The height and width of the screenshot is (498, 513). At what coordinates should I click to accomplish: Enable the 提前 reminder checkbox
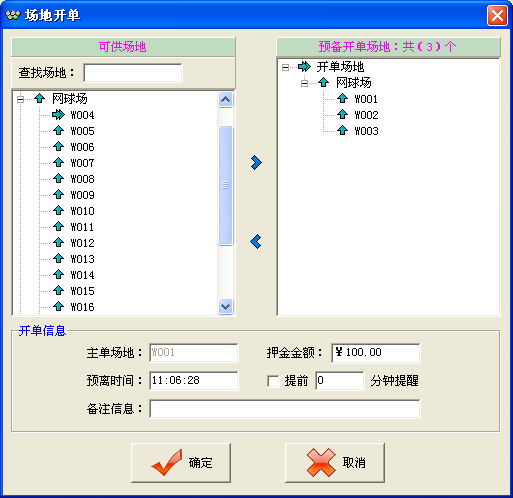[x=273, y=381]
